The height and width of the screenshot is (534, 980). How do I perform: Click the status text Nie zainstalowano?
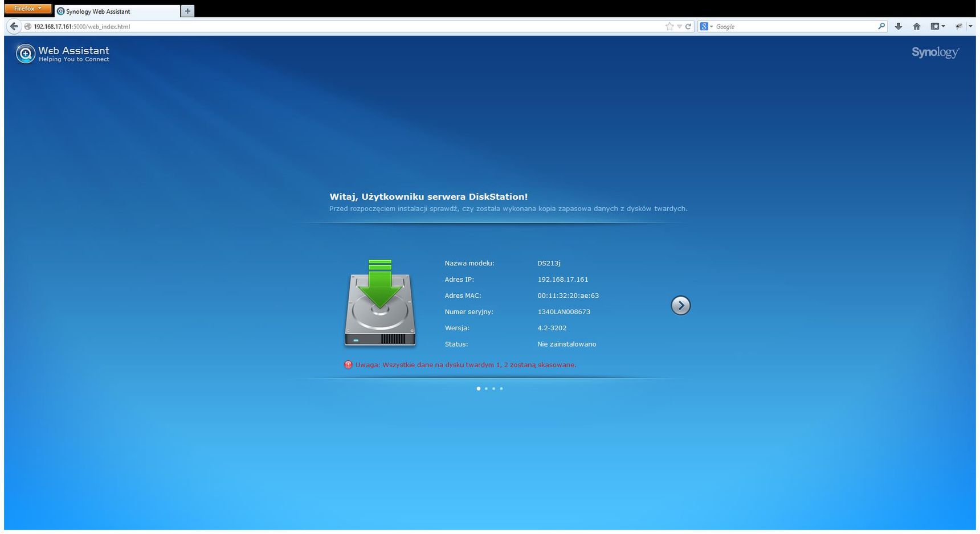click(x=566, y=344)
